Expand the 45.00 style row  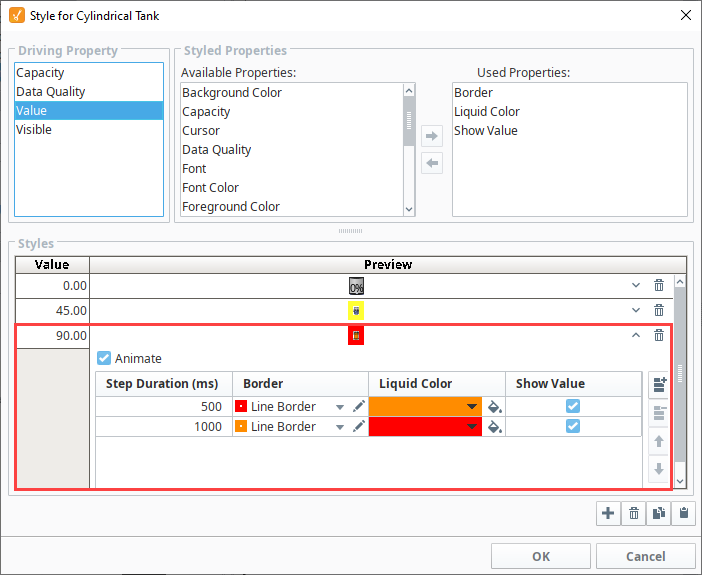[636, 310]
